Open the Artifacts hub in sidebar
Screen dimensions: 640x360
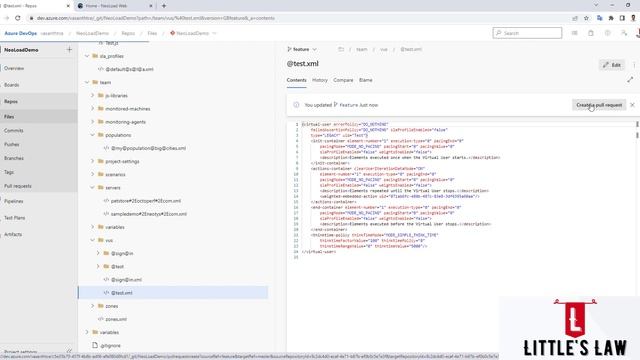click(13, 234)
